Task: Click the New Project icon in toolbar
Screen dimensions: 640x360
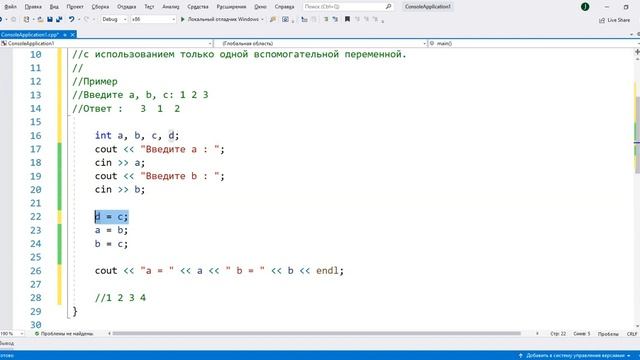Action: (26, 19)
